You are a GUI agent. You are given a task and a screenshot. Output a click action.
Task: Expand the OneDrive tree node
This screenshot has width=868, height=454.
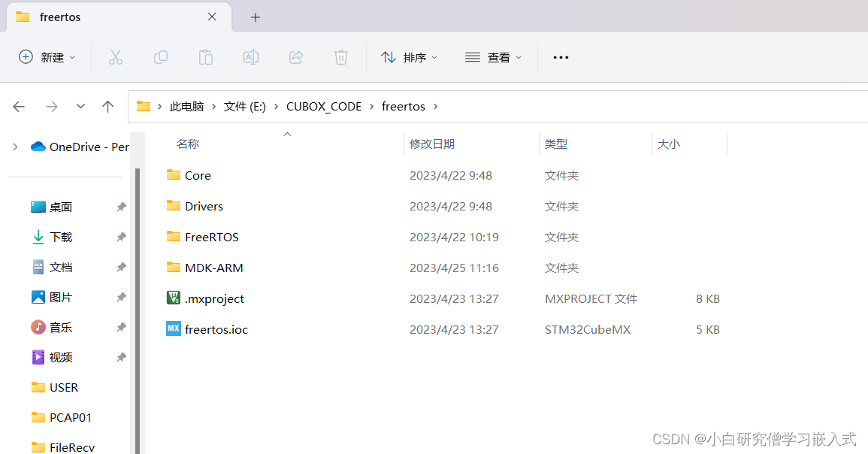pos(15,147)
